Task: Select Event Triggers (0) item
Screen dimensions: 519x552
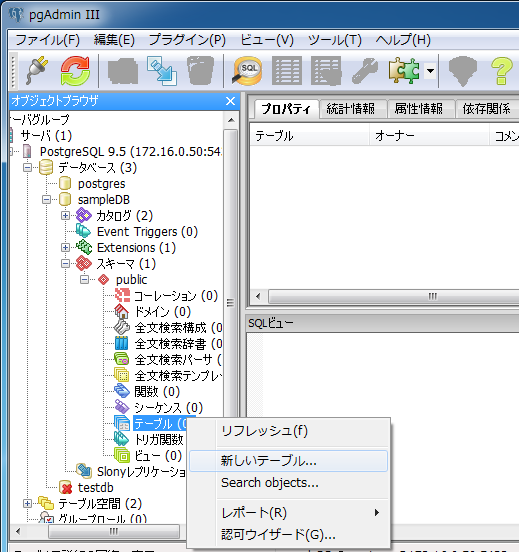Action: (x=147, y=232)
